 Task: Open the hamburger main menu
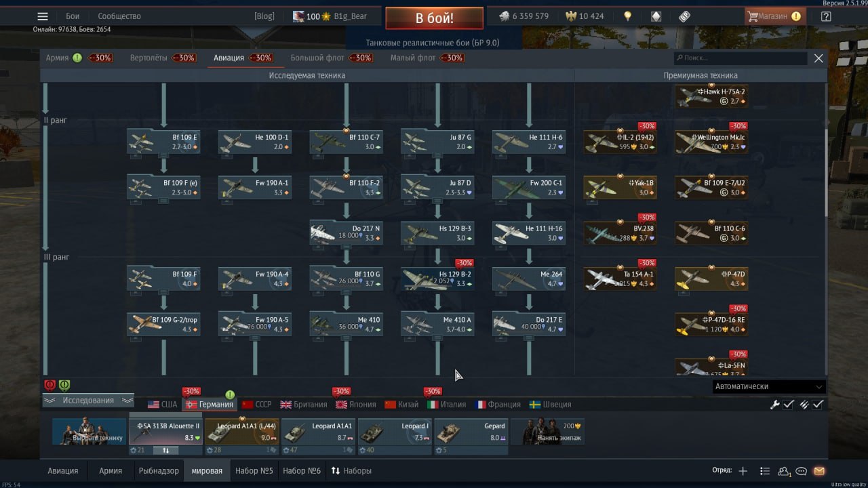[43, 16]
